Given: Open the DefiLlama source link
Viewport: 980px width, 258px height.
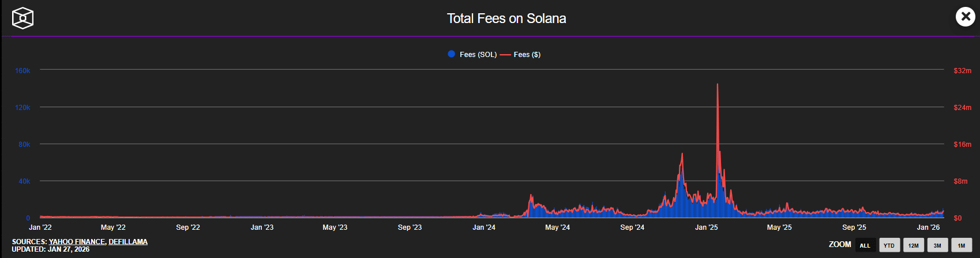Looking at the screenshot, I should pyautogui.click(x=128, y=242).
